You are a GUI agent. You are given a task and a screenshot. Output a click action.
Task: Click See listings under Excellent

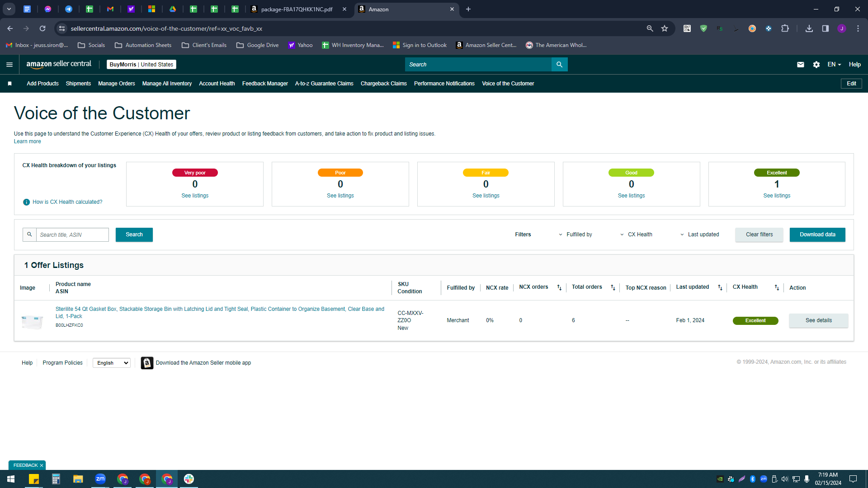coord(777,196)
